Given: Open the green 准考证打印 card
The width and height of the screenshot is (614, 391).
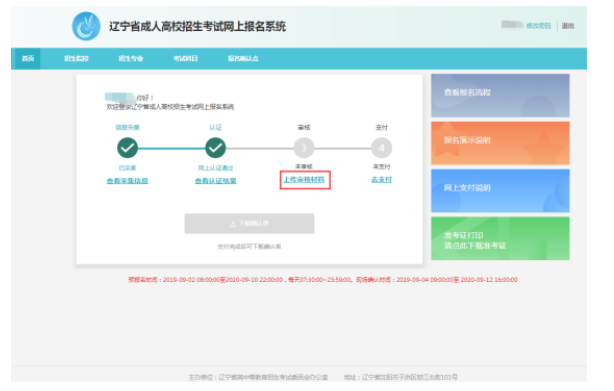Looking at the screenshot, I should click(x=500, y=238).
